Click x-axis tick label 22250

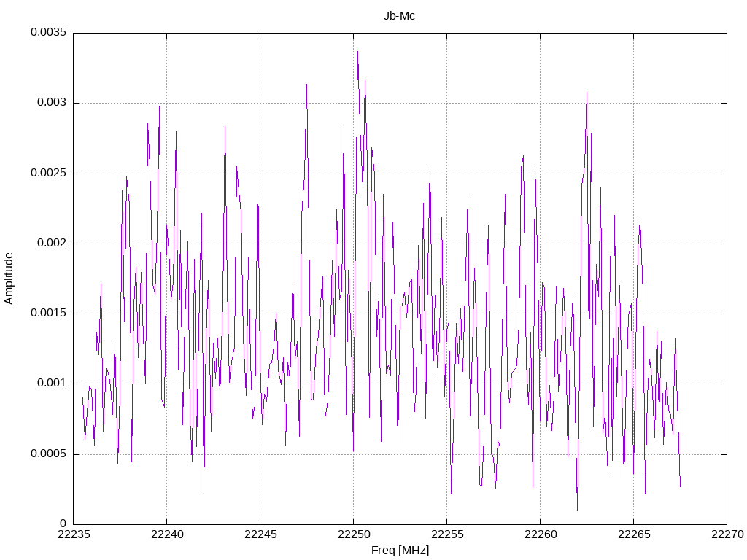354,534
